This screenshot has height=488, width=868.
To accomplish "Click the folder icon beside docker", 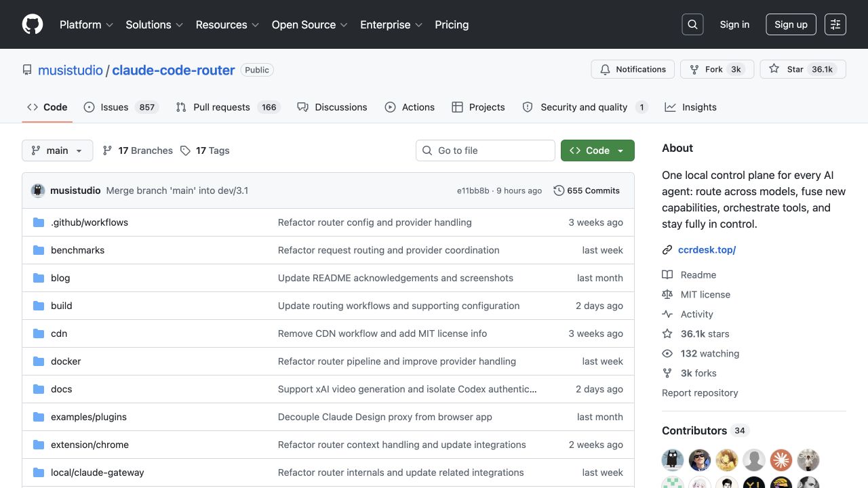I will pyautogui.click(x=39, y=361).
